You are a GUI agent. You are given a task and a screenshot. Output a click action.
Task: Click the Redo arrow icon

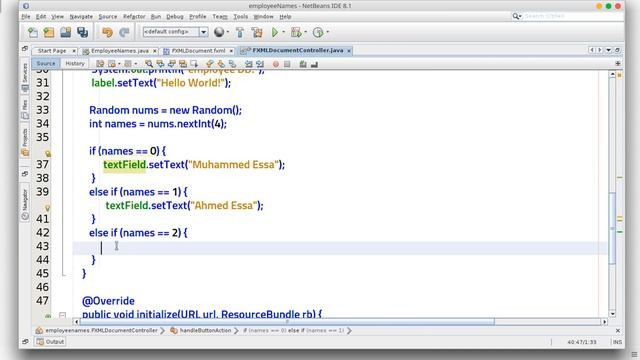pos(124,32)
